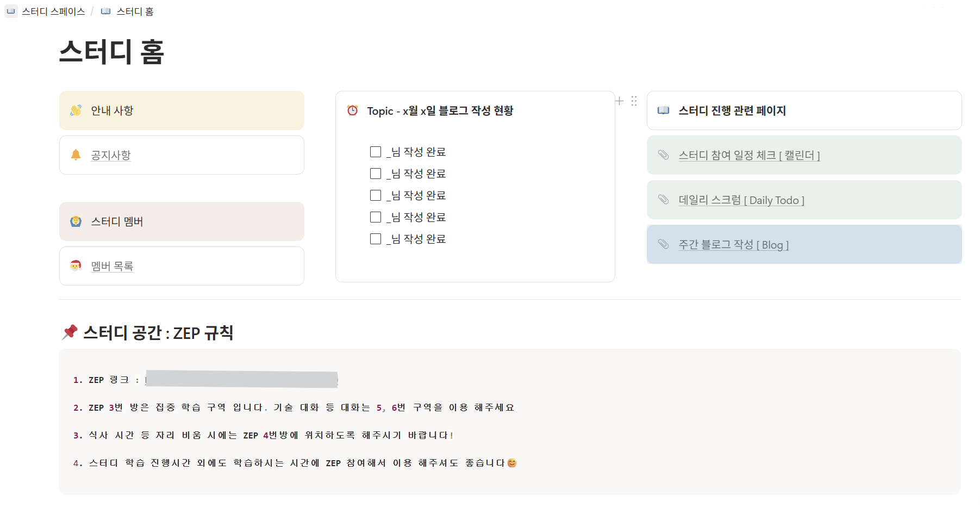Open 주간 블로그 작성 Blog link
This screenshot has height=507, width=980.
[x=733, y=244]
